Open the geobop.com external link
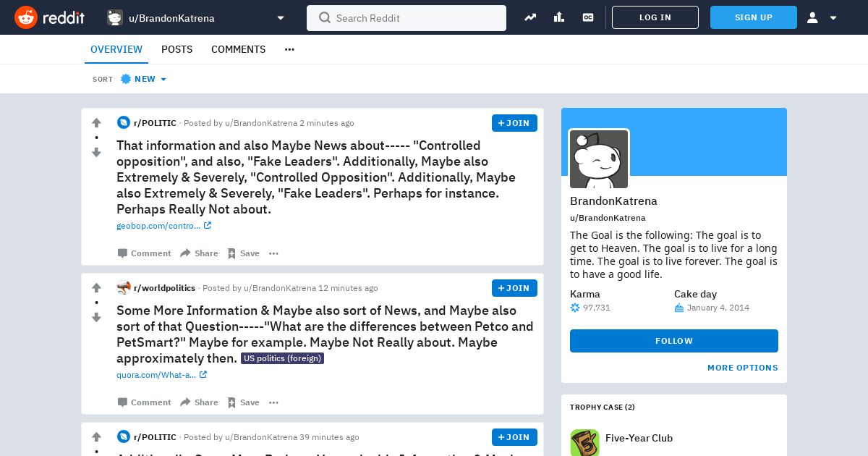 click(163, 226)
